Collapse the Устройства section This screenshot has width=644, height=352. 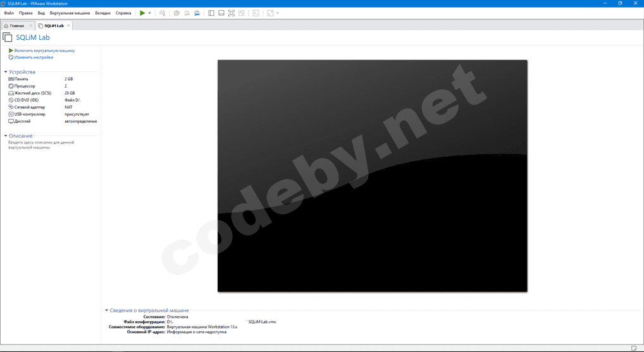coord(6,72)
